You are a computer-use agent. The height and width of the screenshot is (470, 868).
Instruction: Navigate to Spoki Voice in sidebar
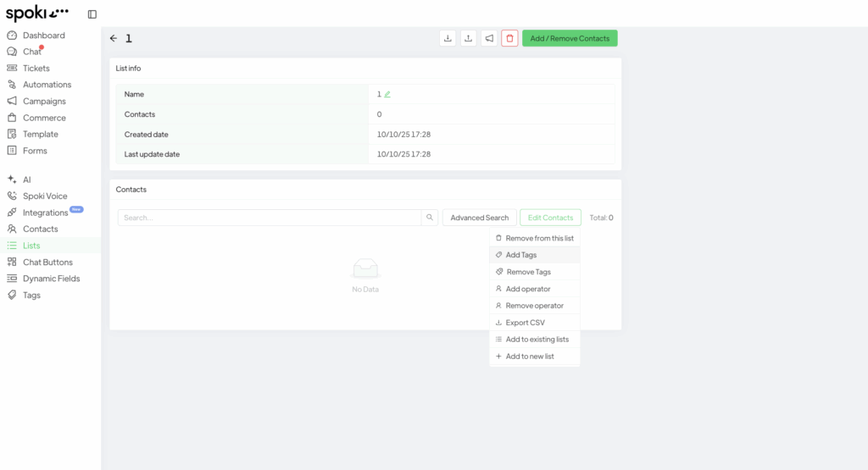click(45, 196)
